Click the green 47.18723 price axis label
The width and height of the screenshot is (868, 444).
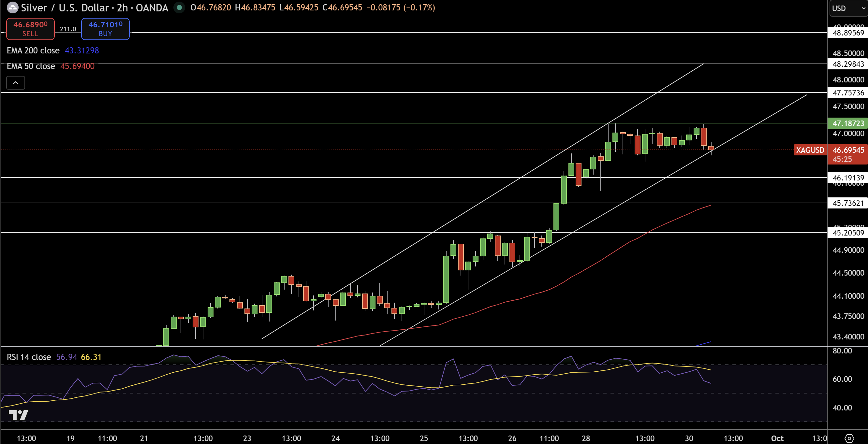coord(848,123)
